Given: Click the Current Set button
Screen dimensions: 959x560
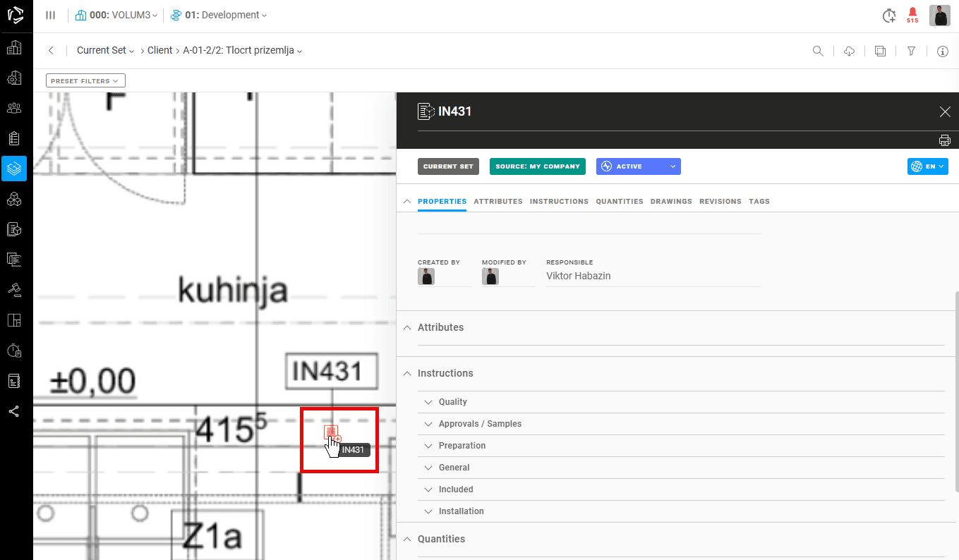Looking at the screenshot, I should 448,166.
